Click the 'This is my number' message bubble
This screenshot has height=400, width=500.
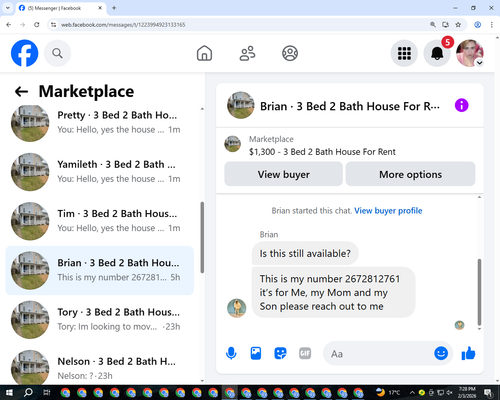pyautogui.click(x=333, y=292)
